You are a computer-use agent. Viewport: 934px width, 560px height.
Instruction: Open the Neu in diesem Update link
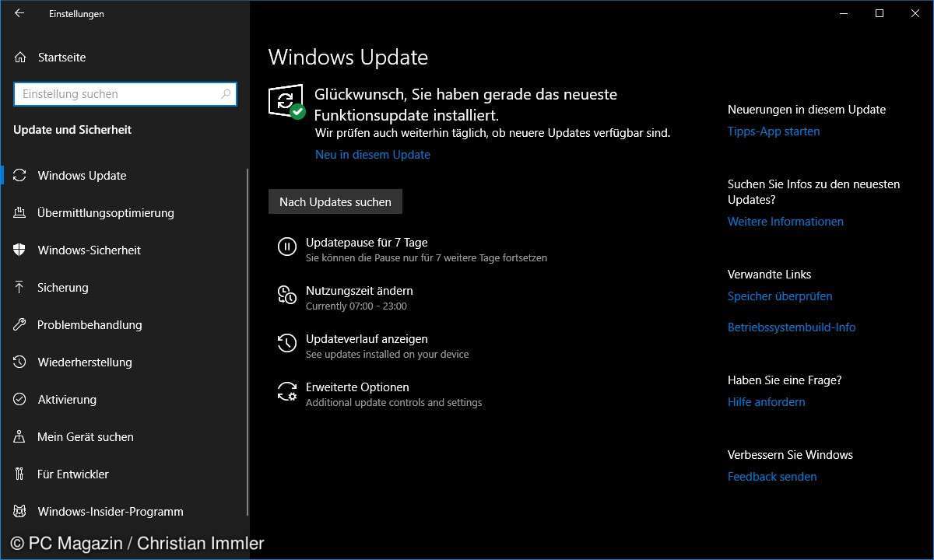[x=373, y=155]
